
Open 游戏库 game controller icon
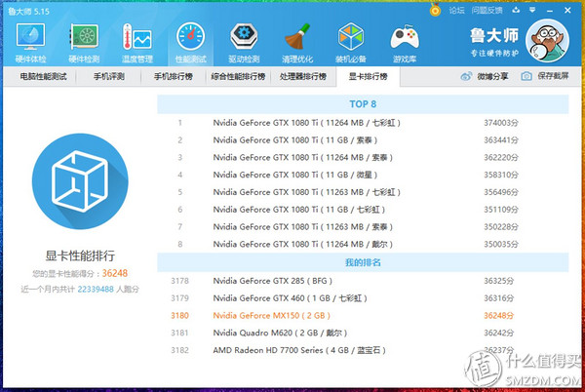(x=405, y=43)
